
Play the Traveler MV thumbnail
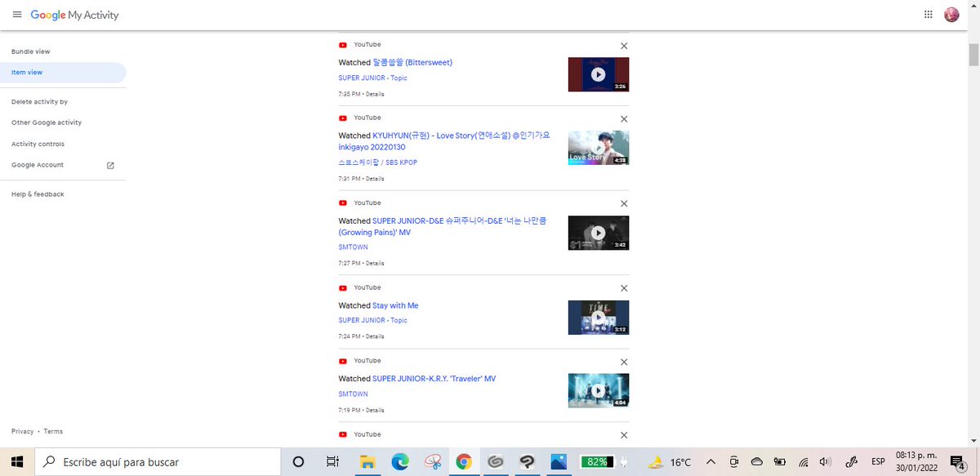[x=599, y=390]
